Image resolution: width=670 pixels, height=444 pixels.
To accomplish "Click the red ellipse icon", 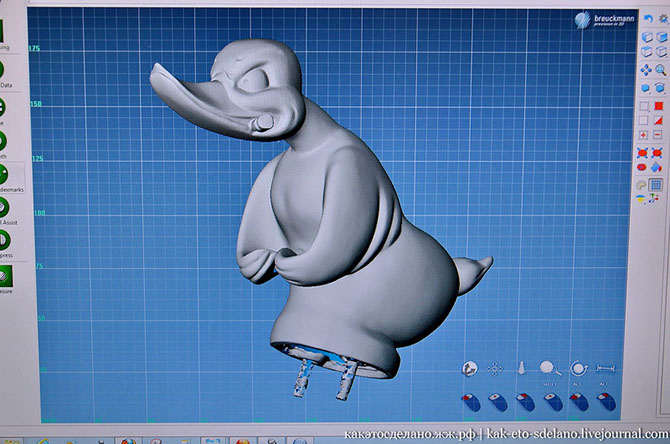I will coord(642,167).
